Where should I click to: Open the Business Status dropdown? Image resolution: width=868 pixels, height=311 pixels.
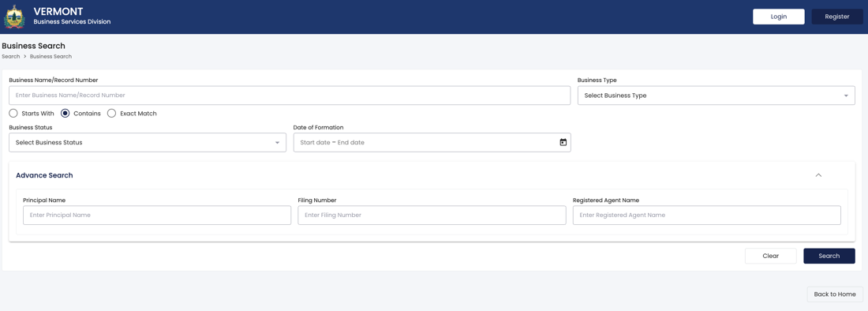148,142
